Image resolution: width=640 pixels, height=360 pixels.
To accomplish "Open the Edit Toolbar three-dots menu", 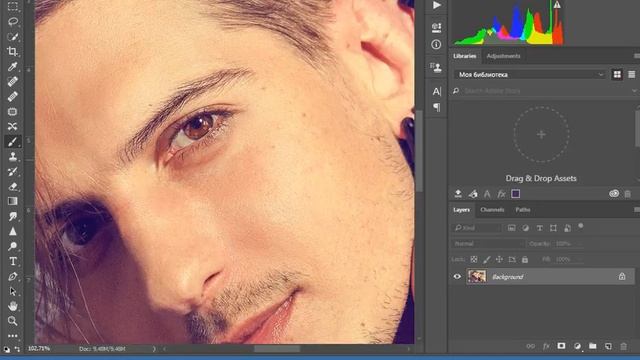I will [13, 336].
